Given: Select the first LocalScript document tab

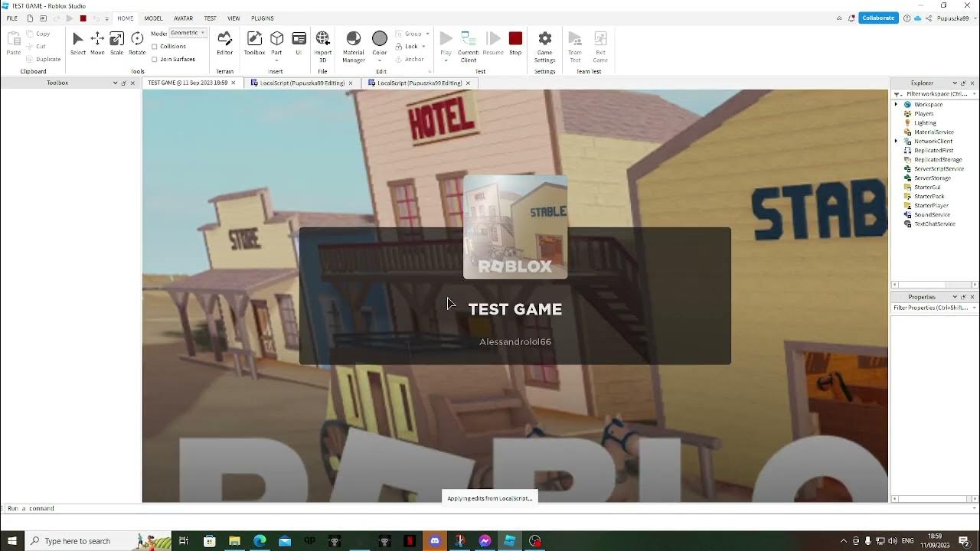Looking at the screenshot, I should (x=302, y=83).
